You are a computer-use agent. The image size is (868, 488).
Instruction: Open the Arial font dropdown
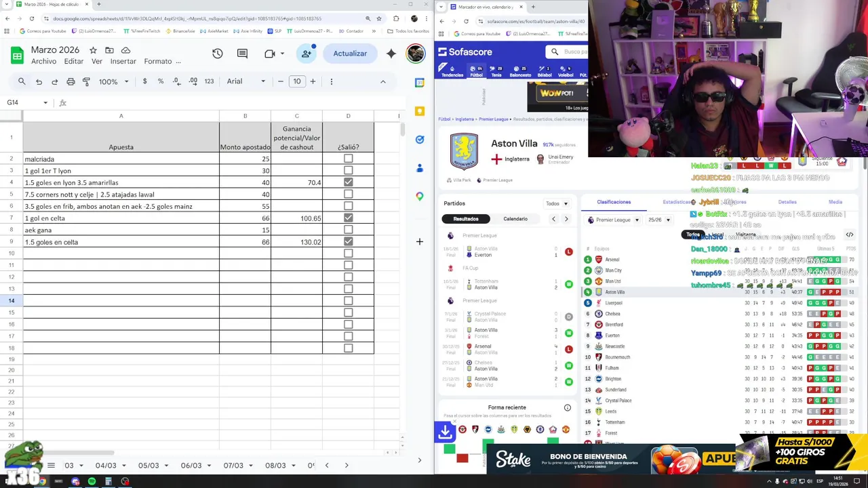[x=245, y=81]
